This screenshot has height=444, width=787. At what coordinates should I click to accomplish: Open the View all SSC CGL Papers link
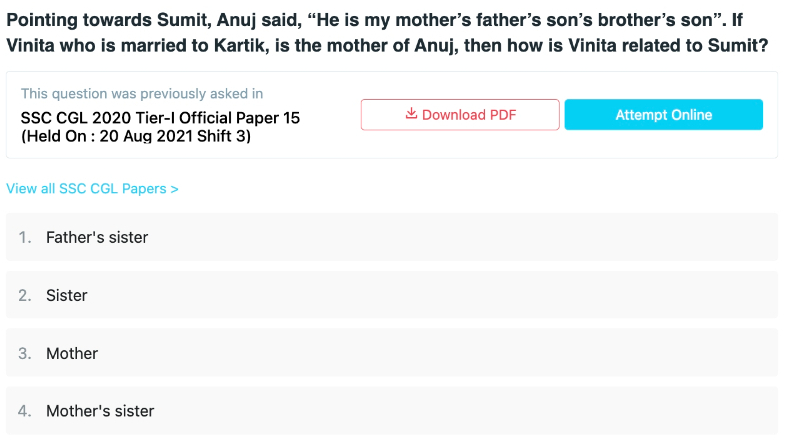coord(92,189)
